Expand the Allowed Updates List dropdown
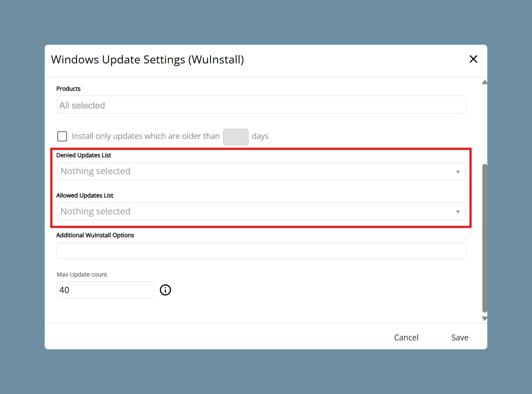The height and width of the screenshot is (394, 532). click(x=261, y=211)
